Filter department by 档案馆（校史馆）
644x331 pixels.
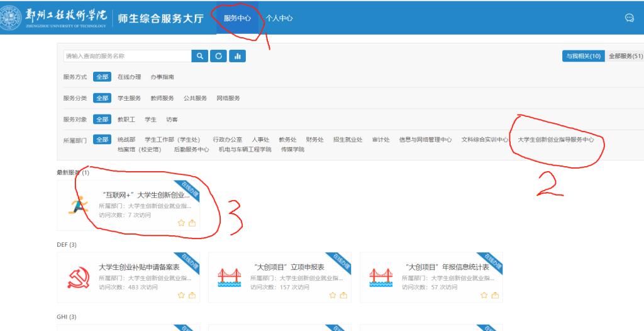[139, 150]
